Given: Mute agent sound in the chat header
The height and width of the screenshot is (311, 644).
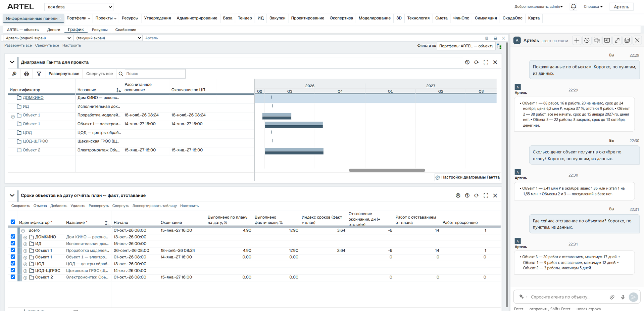Looking at the screenshot, I should point(597,41).
